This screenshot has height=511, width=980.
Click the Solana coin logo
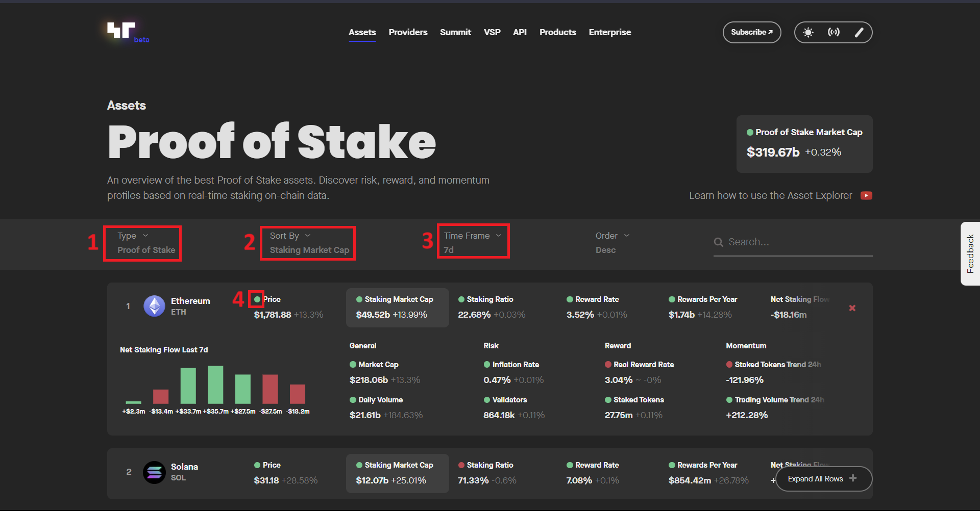pos(154,472)
